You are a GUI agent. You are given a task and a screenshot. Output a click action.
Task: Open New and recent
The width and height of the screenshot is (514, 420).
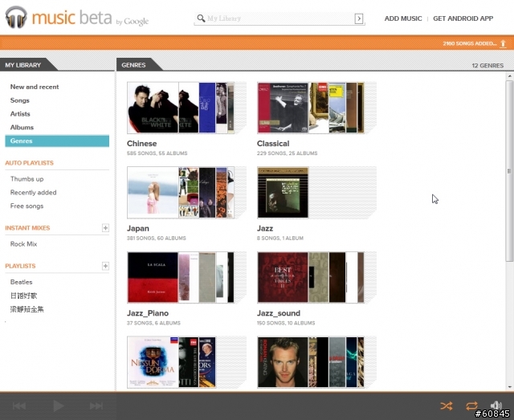(x=35, y=87)
